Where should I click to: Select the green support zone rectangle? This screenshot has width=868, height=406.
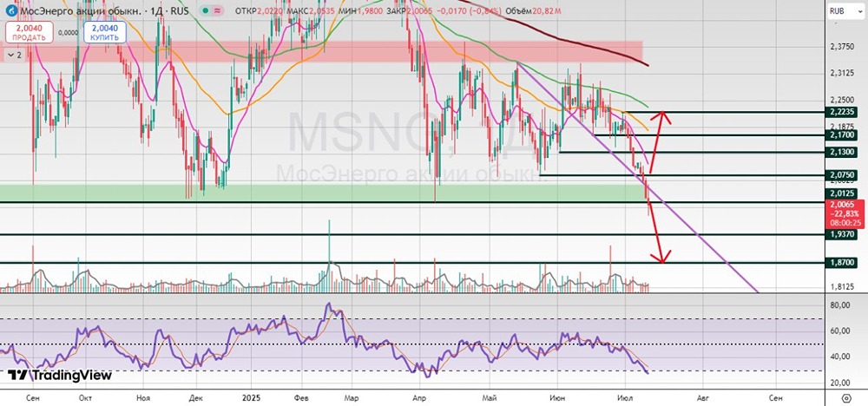point(321,193)
